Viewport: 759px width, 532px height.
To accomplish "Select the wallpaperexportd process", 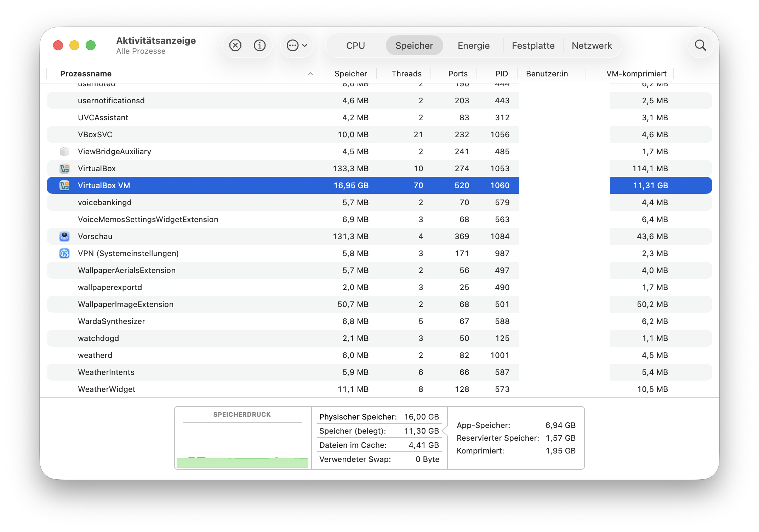I will [x=110, y=287].
